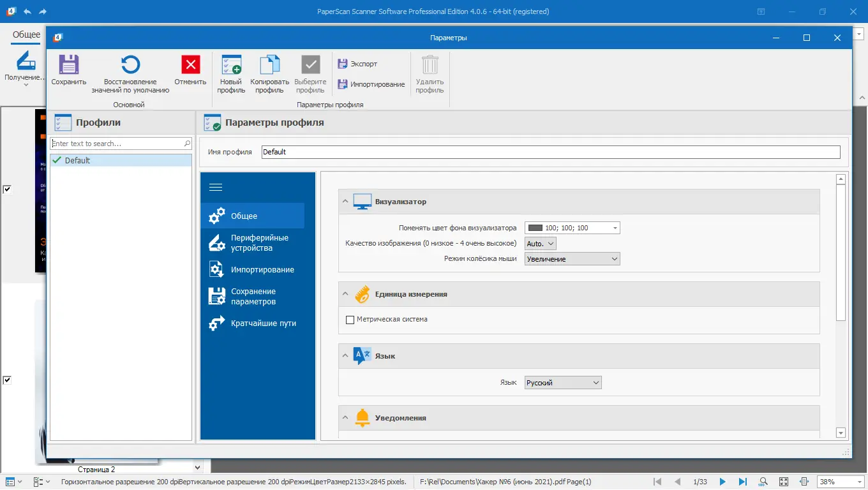Go to the previous page in status bar
The height and width of the screenshot is (490, 868).
click(678, 482)
